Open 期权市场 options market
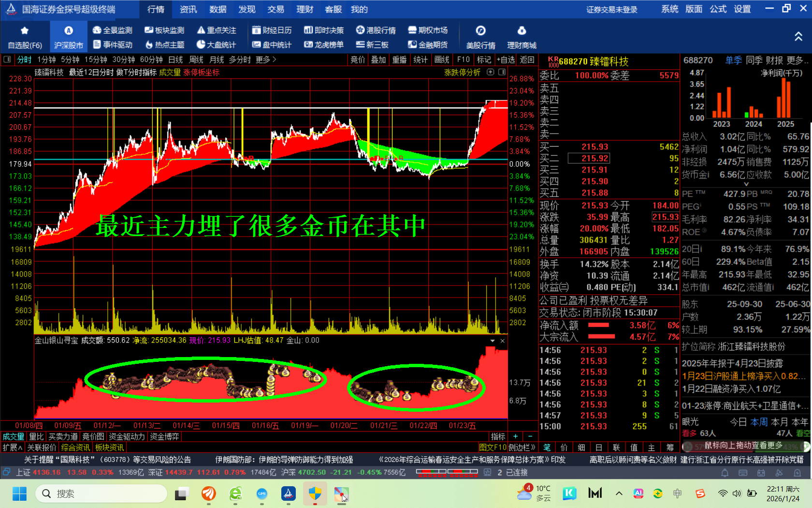The width and height of the screenshot is (812, 508). (428, 30)
